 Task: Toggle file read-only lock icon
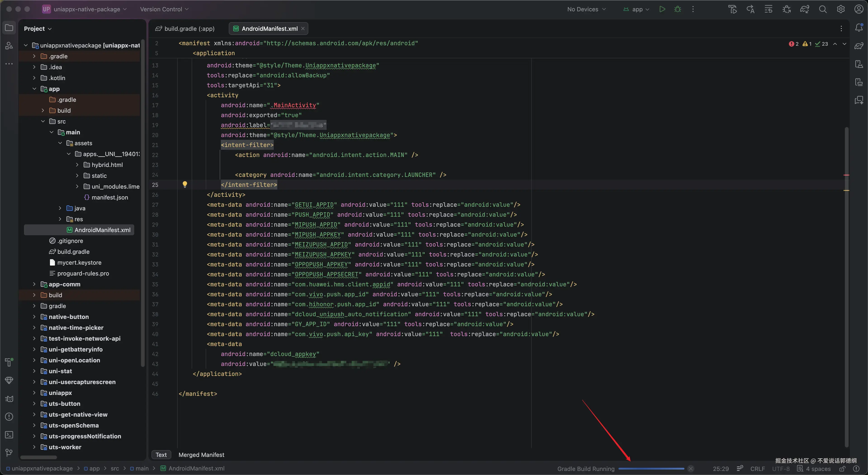pos(842,469)
